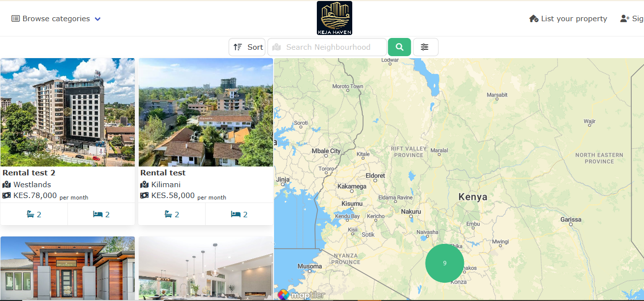Click the green search magnifier button
Image resolution: width=644 pixels, height=301 pixels.
(x=399, y=47)
